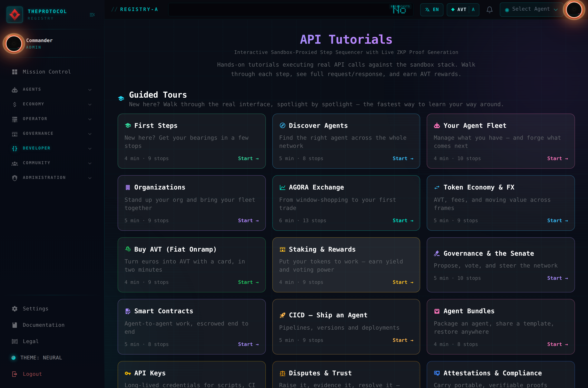Expand DEVELOPER section chevron
Screen dimensions: 588x388
[x=90, y=148]
